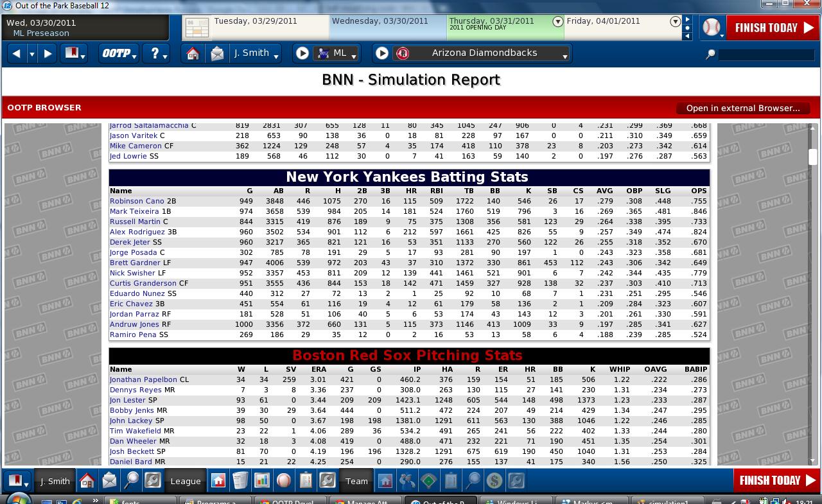The height and width of the screenshot is (504, 822).
Task: Click the Robinson Cano player link
Action: tap(137, 201)
